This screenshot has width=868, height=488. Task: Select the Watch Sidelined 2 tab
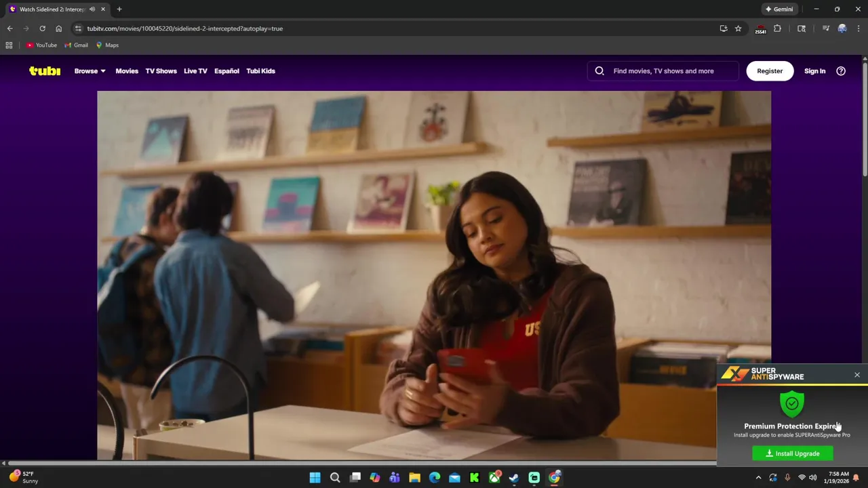pyautogui.click(x=58, y=9)
